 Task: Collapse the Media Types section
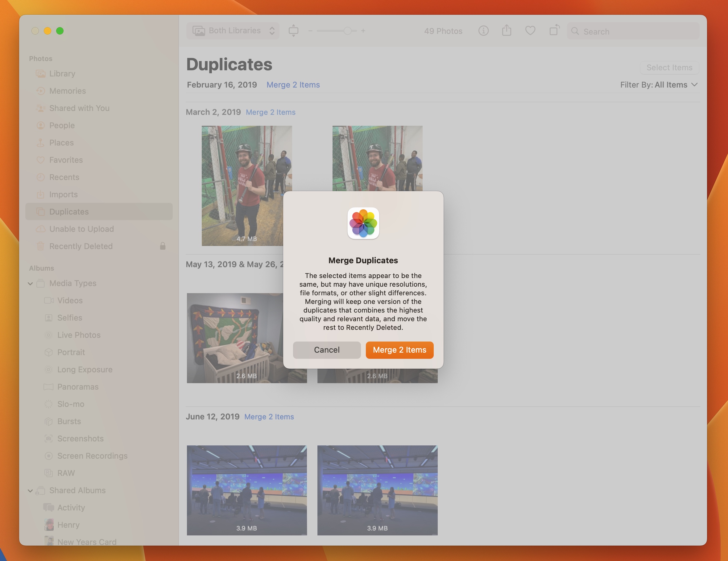(x=30, y=284)
